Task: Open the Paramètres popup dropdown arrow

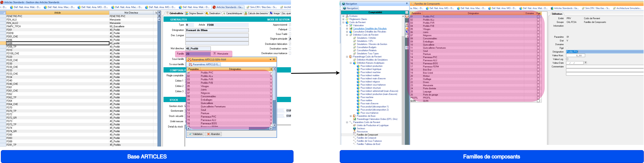Action: point(270,60)
